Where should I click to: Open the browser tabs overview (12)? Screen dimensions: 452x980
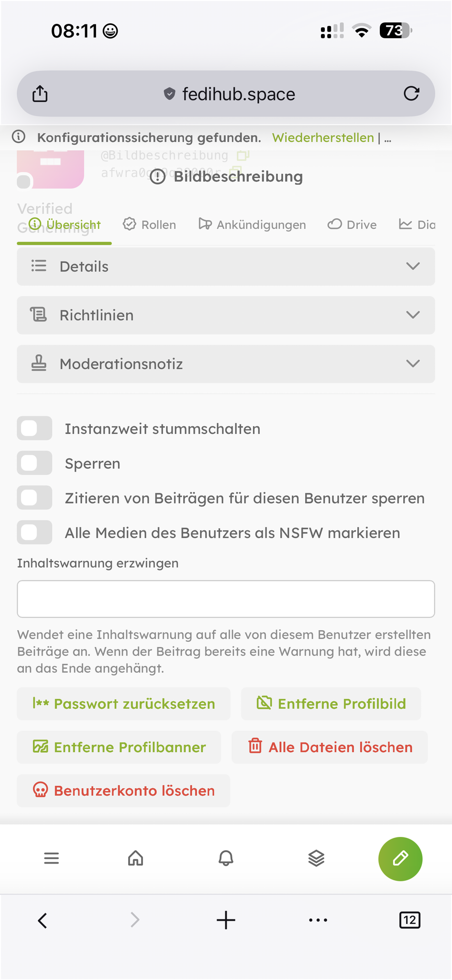409,920
